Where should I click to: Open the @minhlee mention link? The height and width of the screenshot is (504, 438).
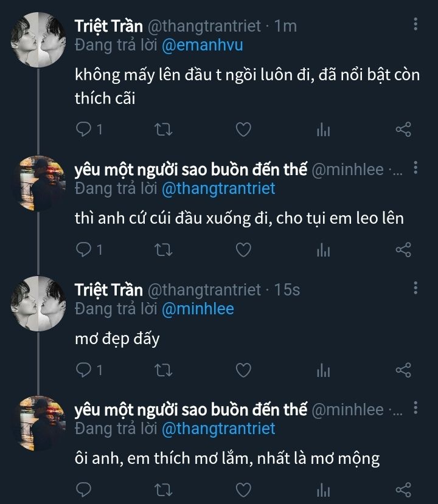pos(197,309)
